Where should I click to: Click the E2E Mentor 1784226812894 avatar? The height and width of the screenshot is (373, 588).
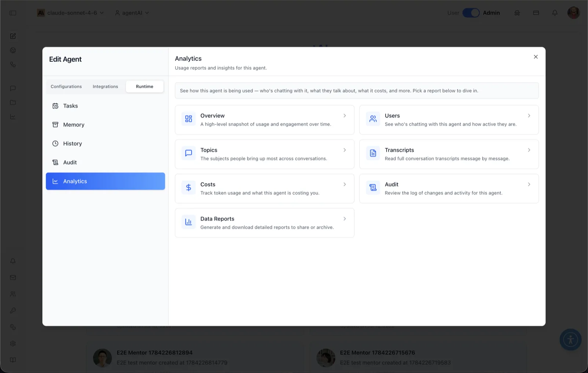click(x=102, y=358)
